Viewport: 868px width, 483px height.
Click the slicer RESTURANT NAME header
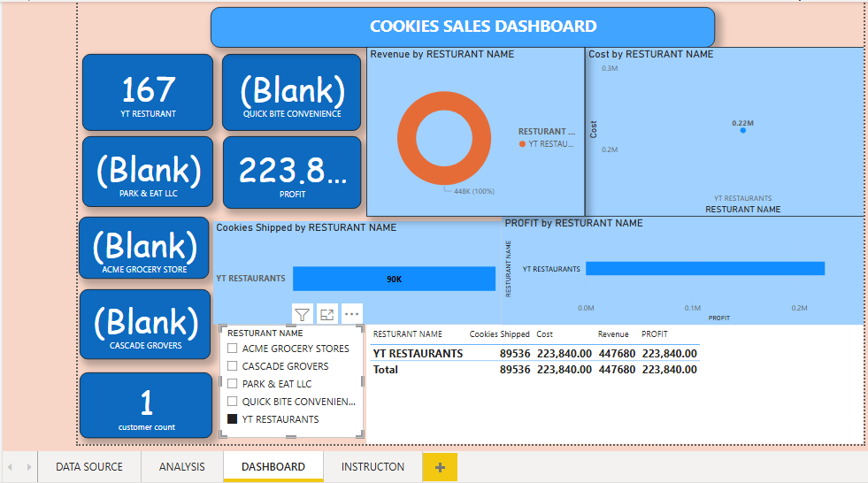265,333
